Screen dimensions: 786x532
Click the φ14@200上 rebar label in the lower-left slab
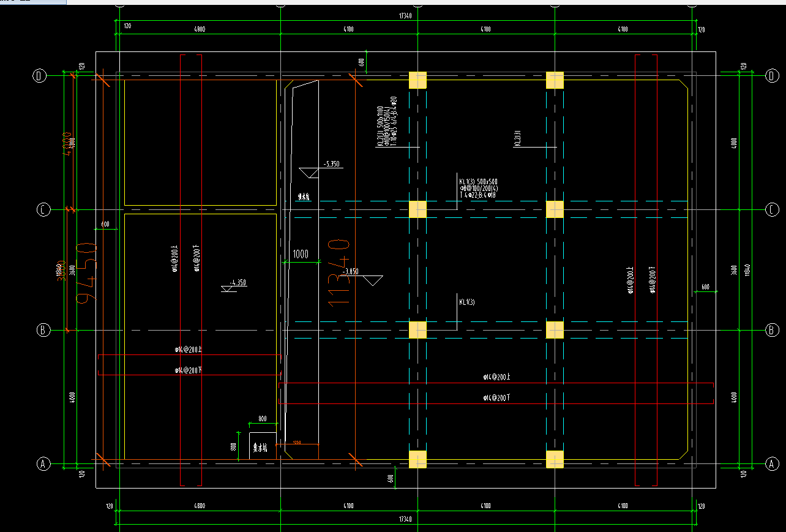pos(189,350)
